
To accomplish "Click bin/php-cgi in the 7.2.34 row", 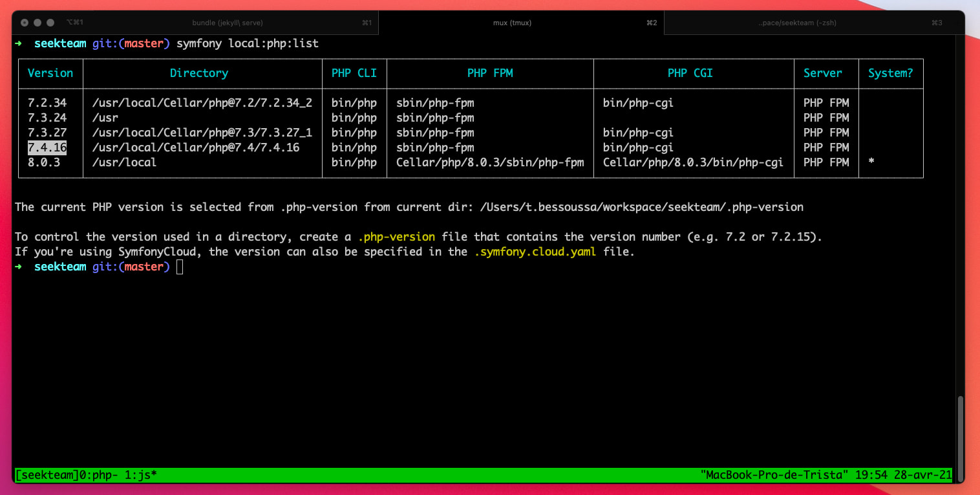I will coord(639,103).
